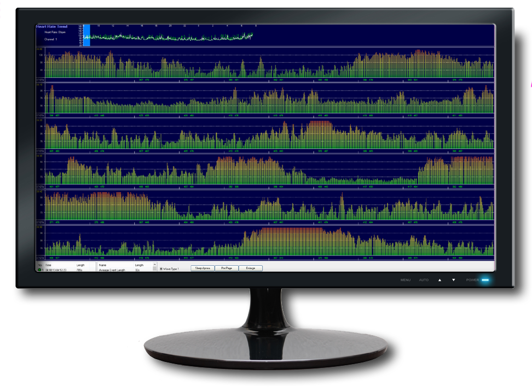Click the scrollbar up arrow beside Name list
This screenshot has height=392, width=532.
[154, 265]
